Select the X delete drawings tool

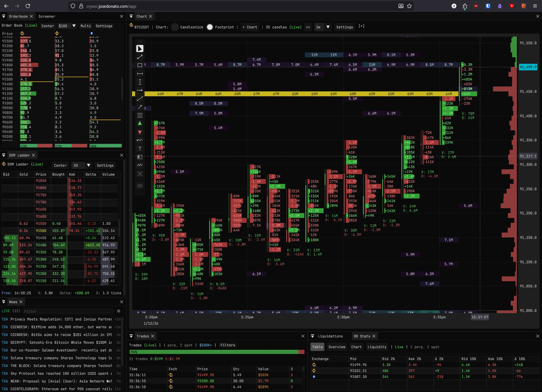pyautogui.click(x=140, y=174)
